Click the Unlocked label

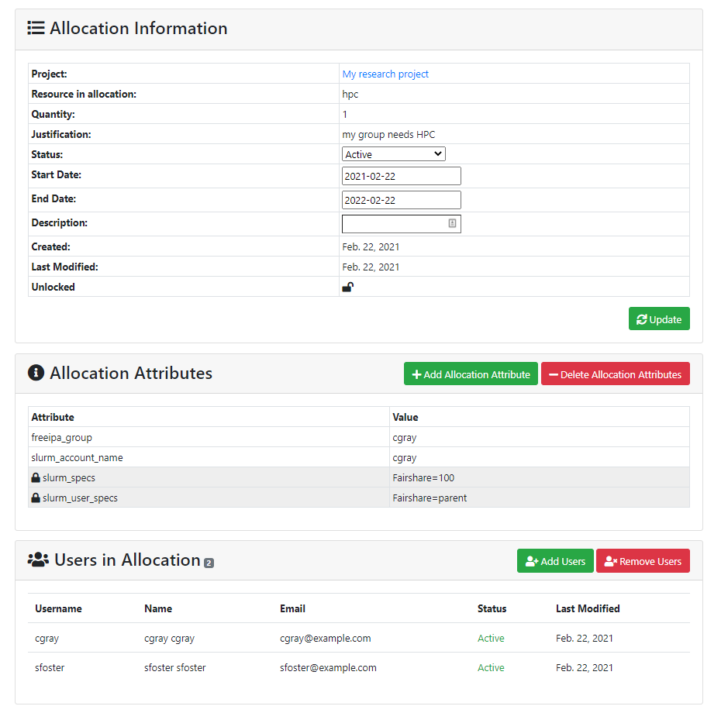(x=53, y=287)
